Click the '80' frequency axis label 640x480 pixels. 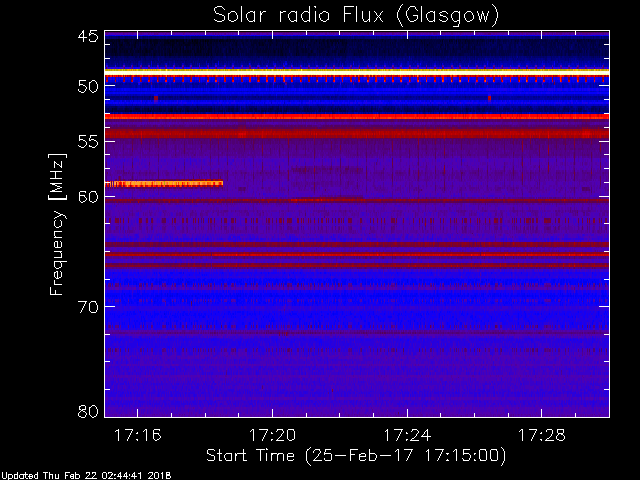tap(88, 411)
